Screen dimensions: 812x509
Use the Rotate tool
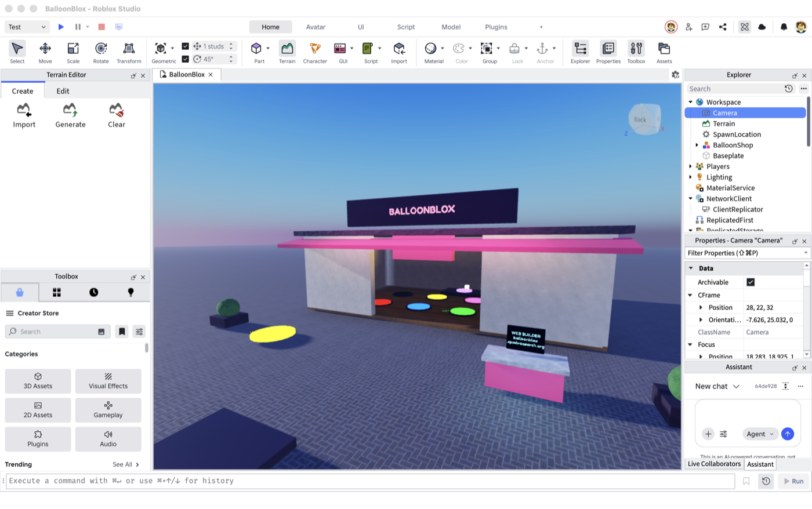101,52
